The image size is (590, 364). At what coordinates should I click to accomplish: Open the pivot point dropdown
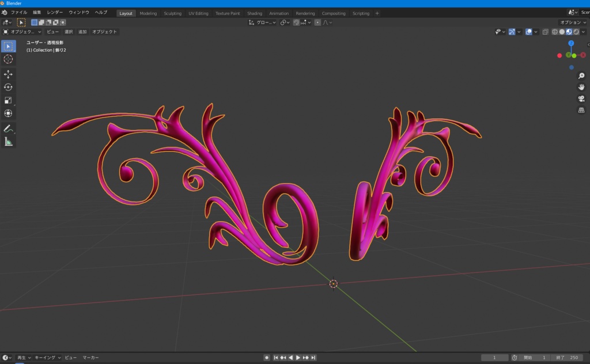[x=285, y=22]
